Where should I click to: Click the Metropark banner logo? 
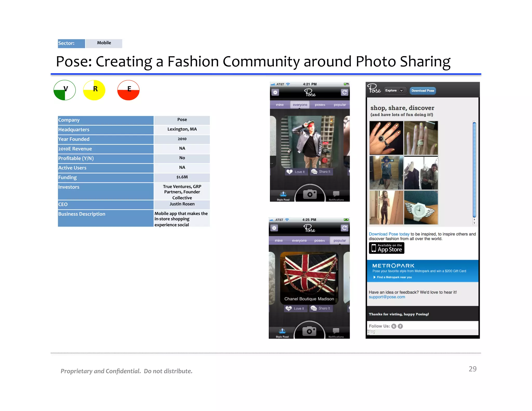click(x=393, y=266)
